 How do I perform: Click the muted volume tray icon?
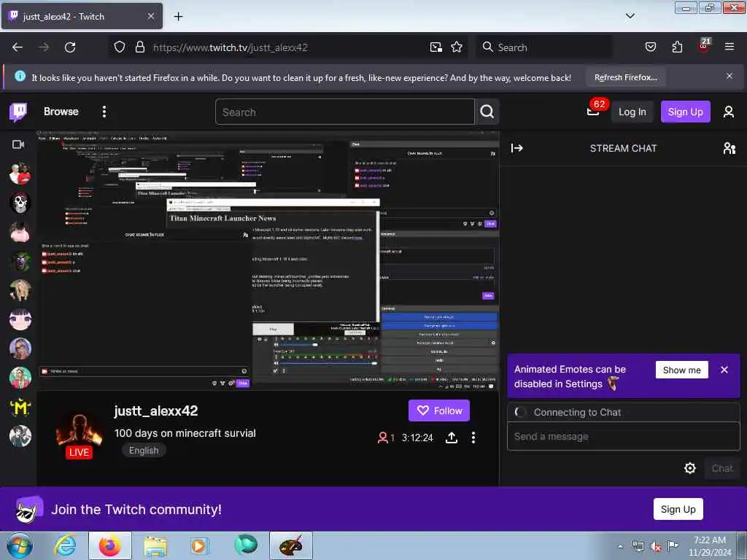[656, 546]
